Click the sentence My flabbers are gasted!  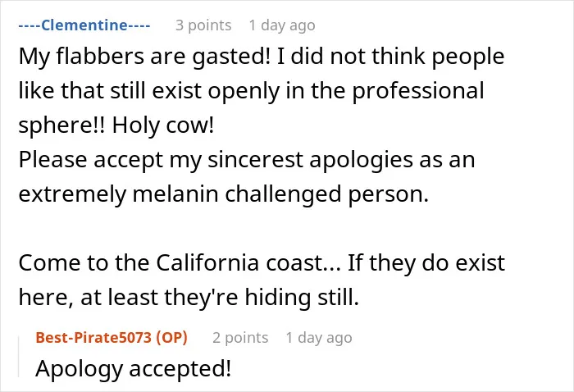point(144,57)
